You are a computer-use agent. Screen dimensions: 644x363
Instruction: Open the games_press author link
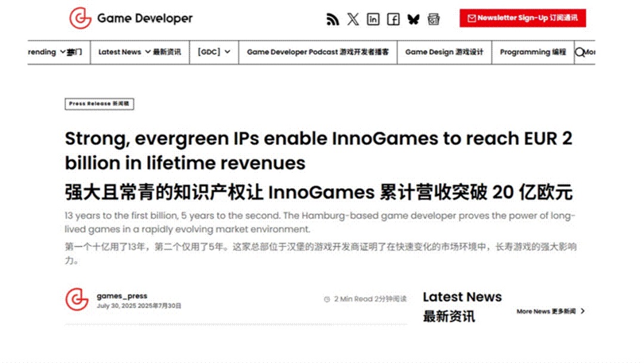pos(122,296)
